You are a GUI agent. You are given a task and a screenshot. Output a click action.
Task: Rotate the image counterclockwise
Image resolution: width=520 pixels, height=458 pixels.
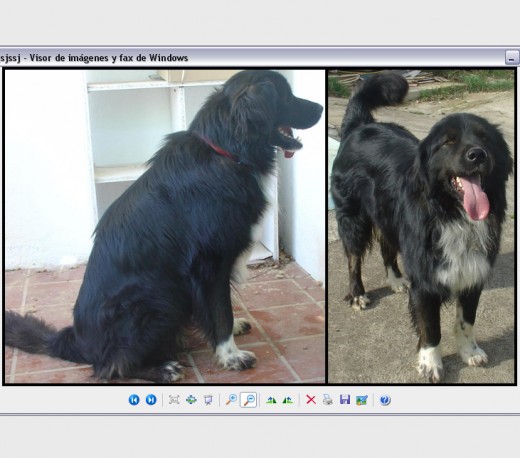pos(288,400)
